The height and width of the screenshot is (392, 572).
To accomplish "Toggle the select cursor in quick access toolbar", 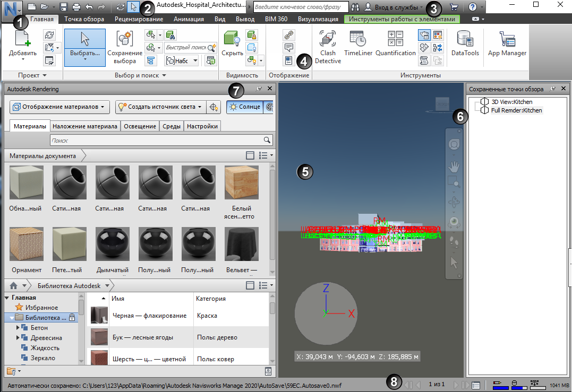I will pyautogui.click(x=133, y=6).
